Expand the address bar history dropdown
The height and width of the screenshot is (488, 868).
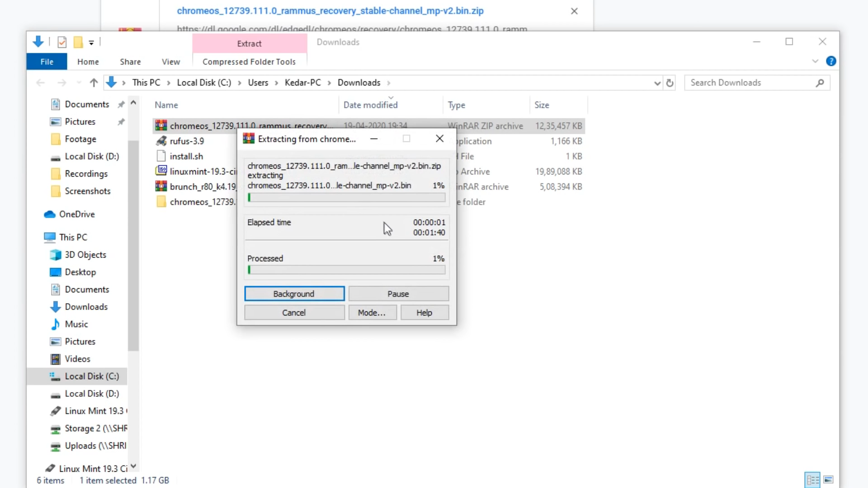pos(657,83)
